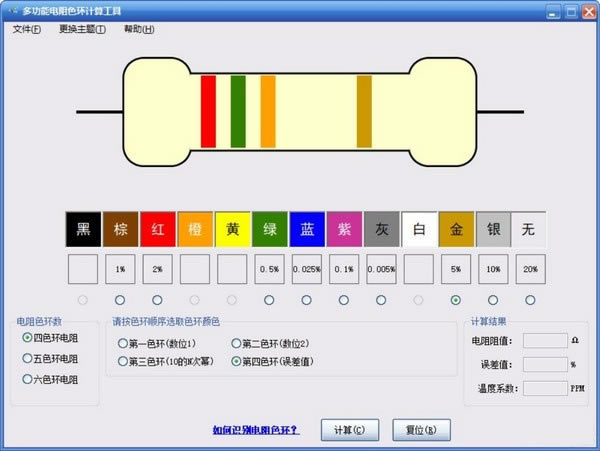Pick the brown (棕) color swatch
This screenshot has height=451, width=600.
click(120, 229)
